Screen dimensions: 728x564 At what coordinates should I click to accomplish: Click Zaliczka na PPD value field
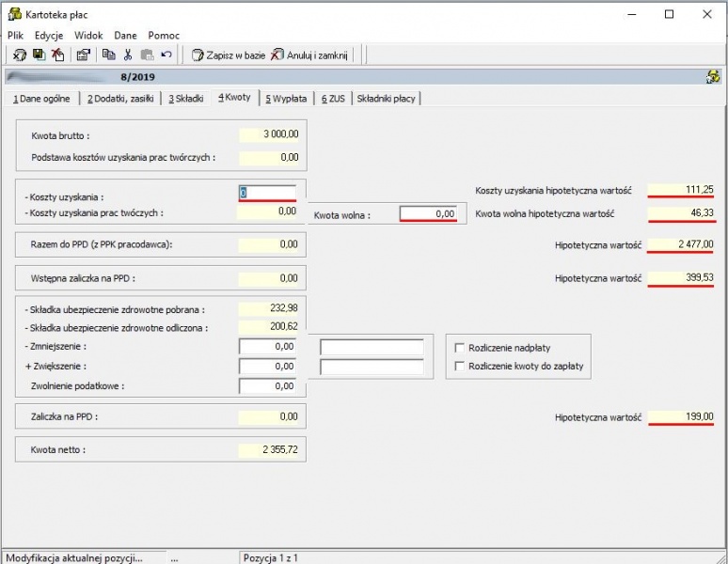[268, 416]
